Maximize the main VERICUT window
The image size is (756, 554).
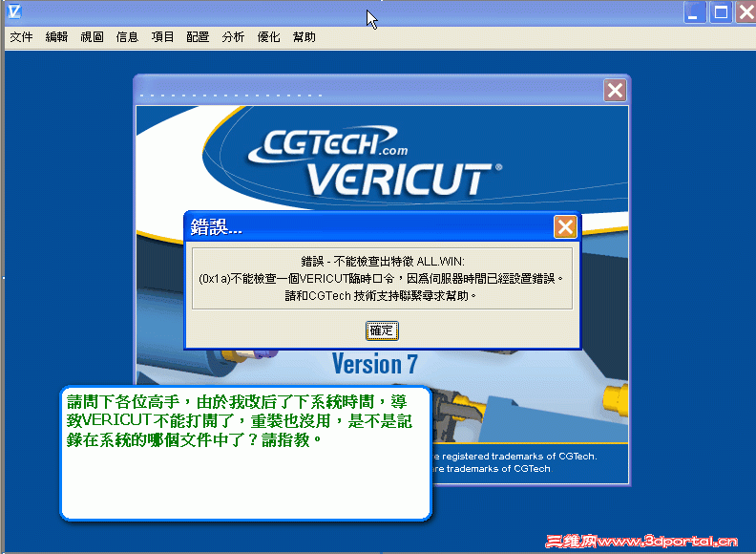pos(721,12)
